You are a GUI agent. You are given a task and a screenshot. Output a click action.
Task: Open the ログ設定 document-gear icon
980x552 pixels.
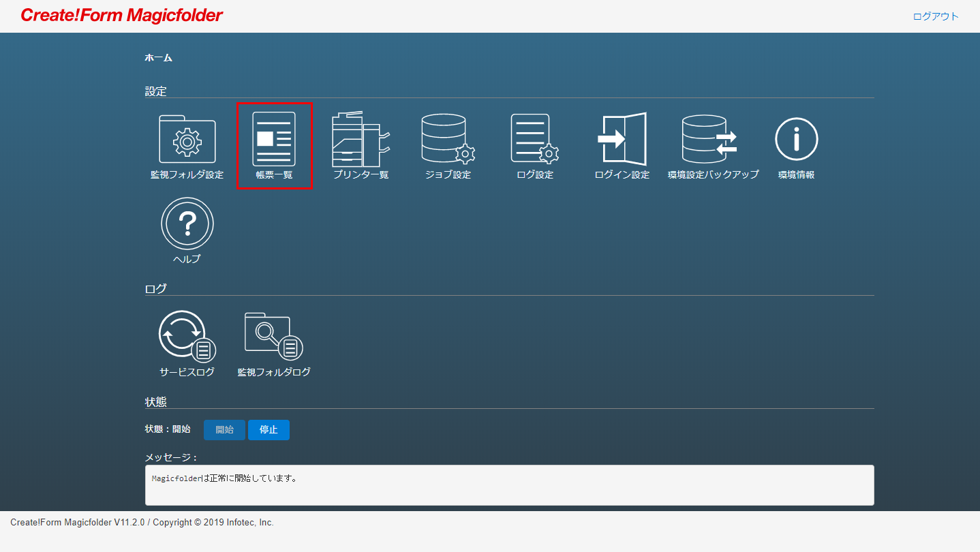tap(535, 139)
